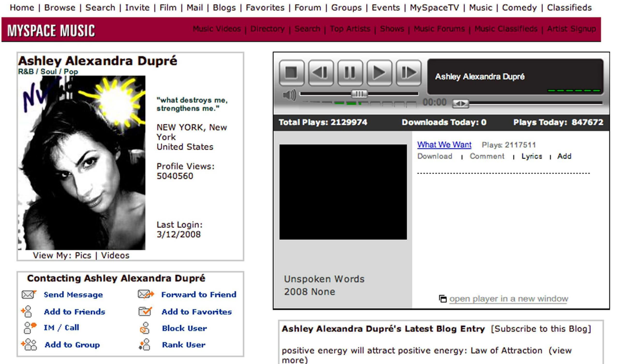The height and width of the screenshot is (364, 619).
Task: Open the What We Want song link
Action: 444,145
